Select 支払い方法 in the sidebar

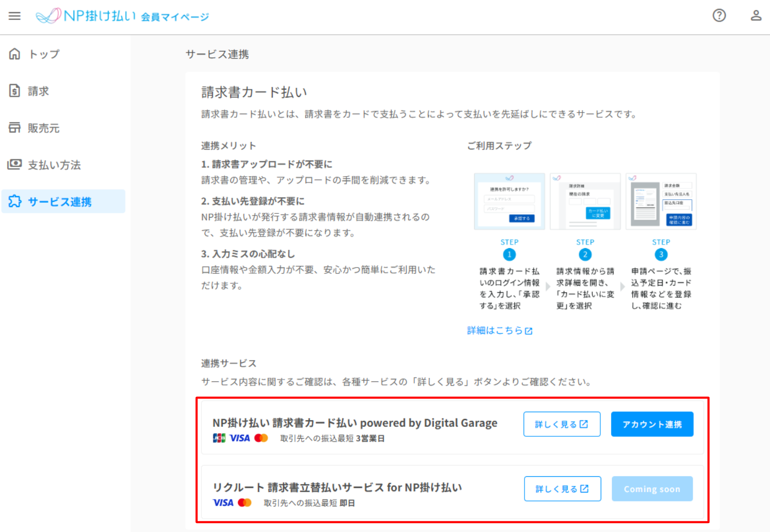click(x=54, y=165)
